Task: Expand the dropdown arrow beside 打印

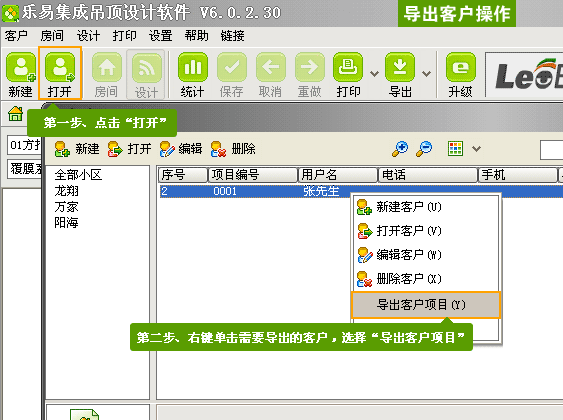Action: pyautogui.click(x=374, y=74)
